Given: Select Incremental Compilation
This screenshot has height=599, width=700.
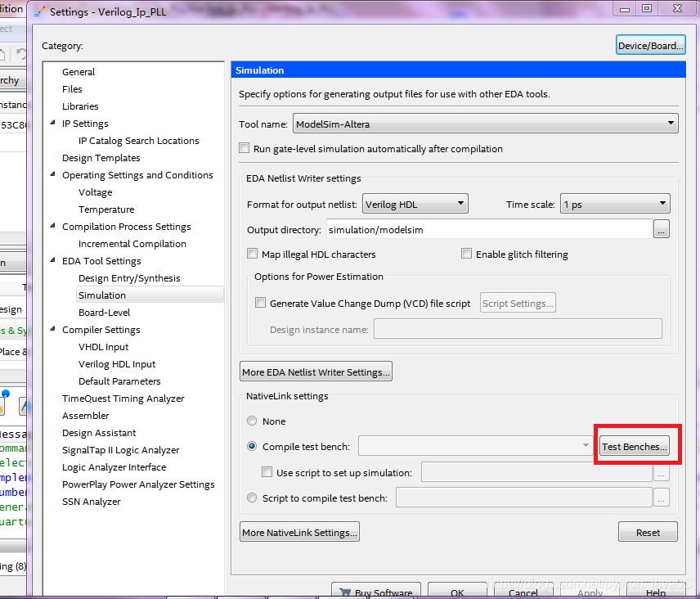Looking at the screenshot, I should (x=132, y=244).
